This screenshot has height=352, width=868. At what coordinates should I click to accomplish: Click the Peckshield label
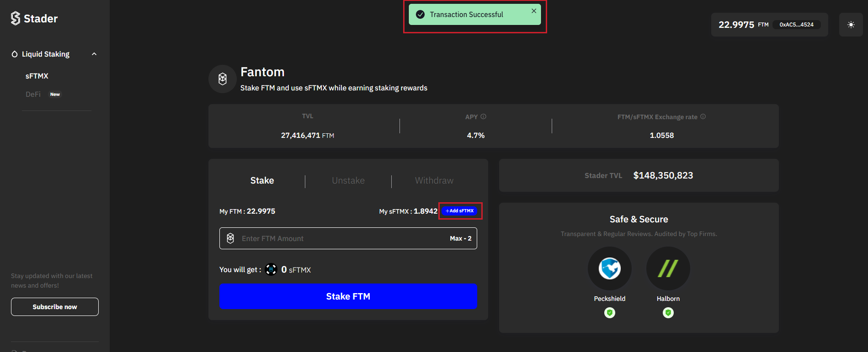pos(610,299)
